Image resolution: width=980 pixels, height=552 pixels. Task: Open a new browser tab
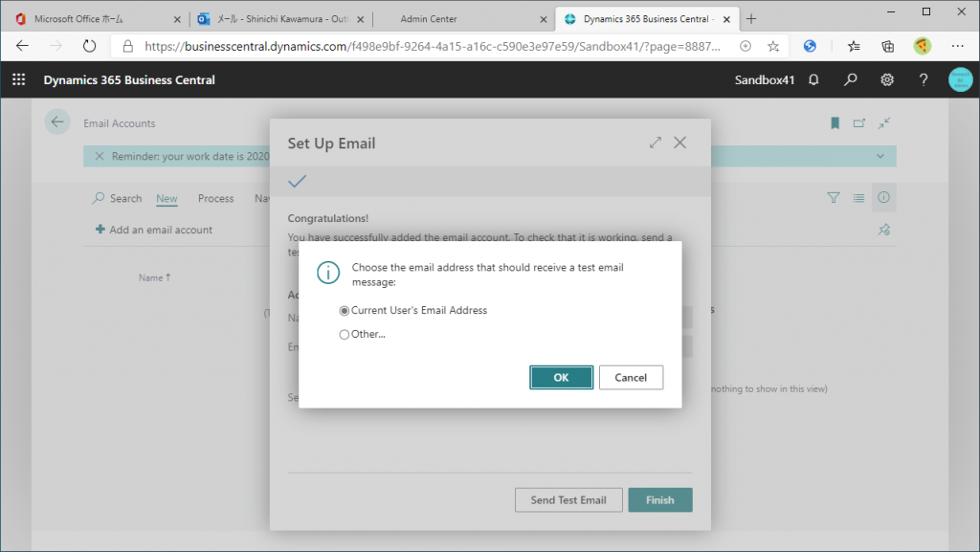point(751,19)
